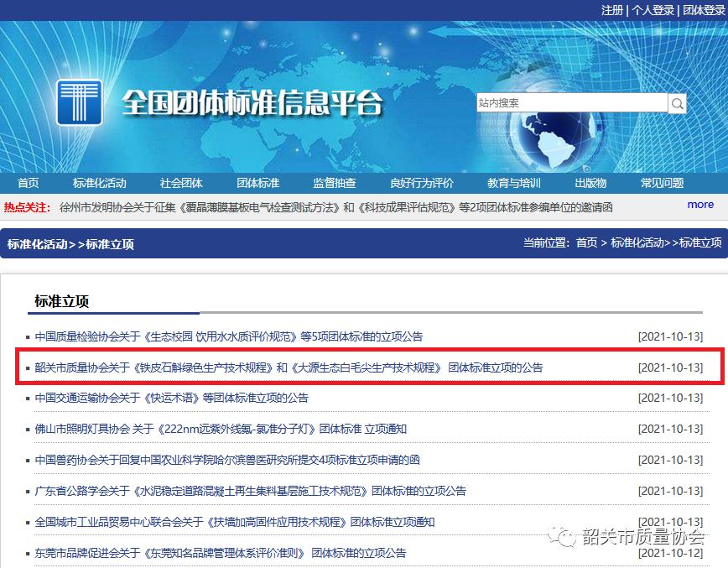The image size is (728, 568).
Task: Click the 标准化活动>>标准立项 bar title
Action: coord(70,244)
